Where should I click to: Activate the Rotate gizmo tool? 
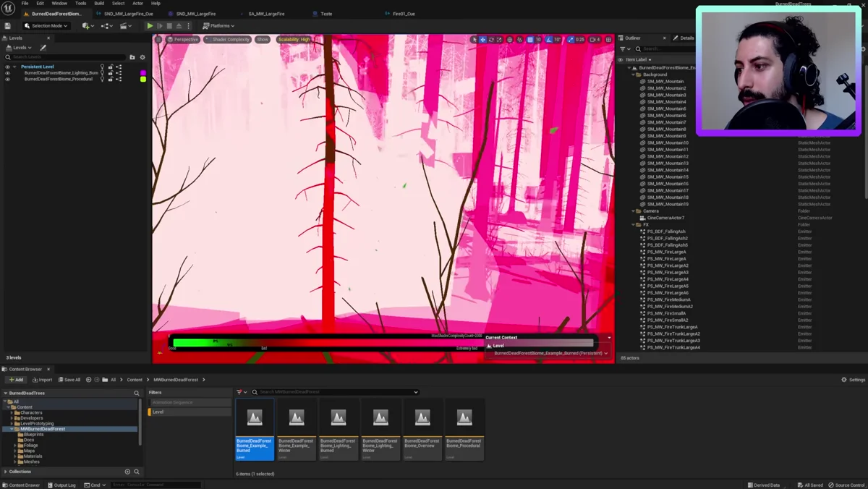pyautogui.click(x=491, y=39)
